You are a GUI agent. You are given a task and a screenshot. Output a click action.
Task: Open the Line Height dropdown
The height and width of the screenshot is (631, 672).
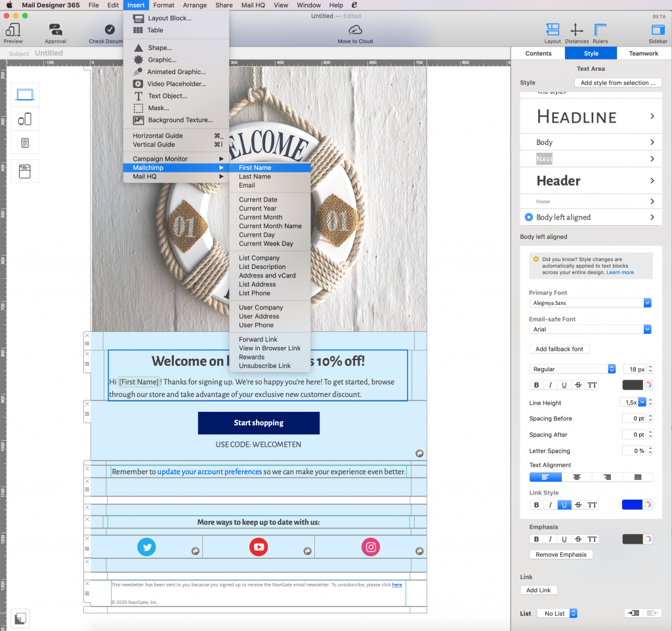[642, 402]
